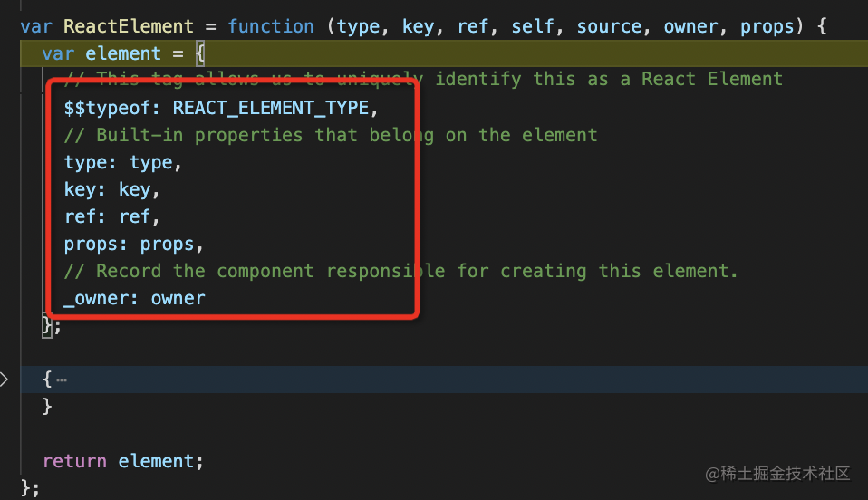
Task: Click the ref: ref line
Action: [111, 216]
